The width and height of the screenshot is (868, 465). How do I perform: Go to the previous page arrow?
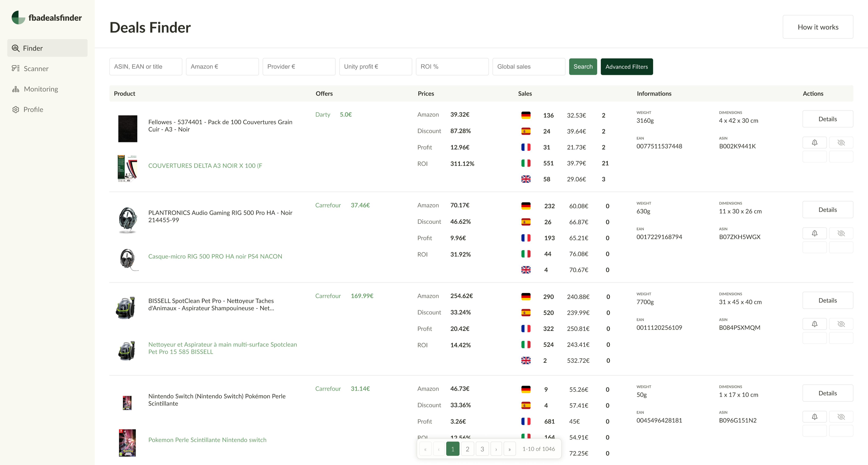[x=439, y=449]
